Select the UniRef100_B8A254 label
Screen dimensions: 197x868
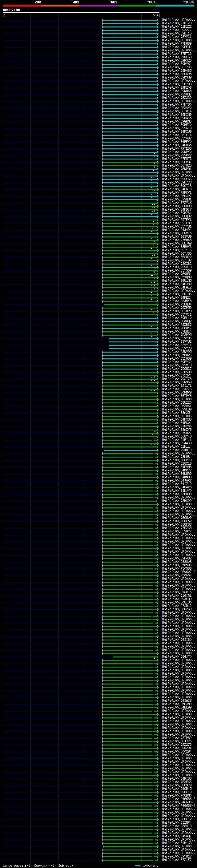[x=177, y=413]
